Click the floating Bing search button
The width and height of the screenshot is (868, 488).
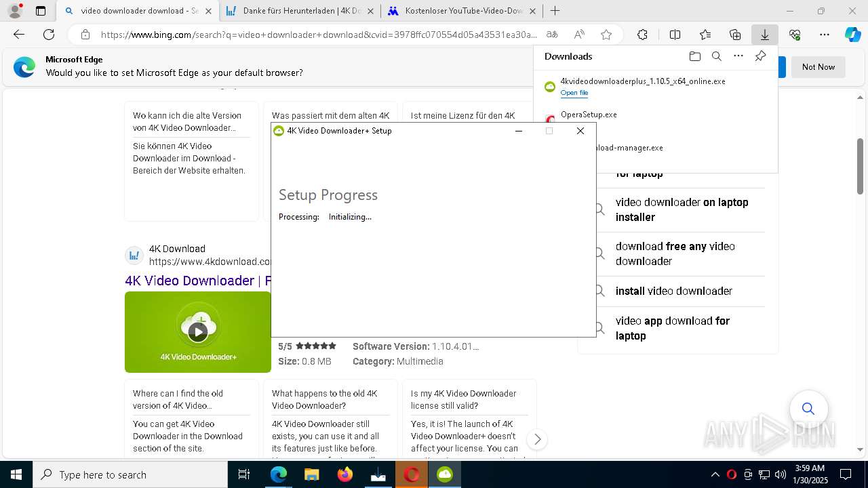pyautogui.click(x=808, y=408)
